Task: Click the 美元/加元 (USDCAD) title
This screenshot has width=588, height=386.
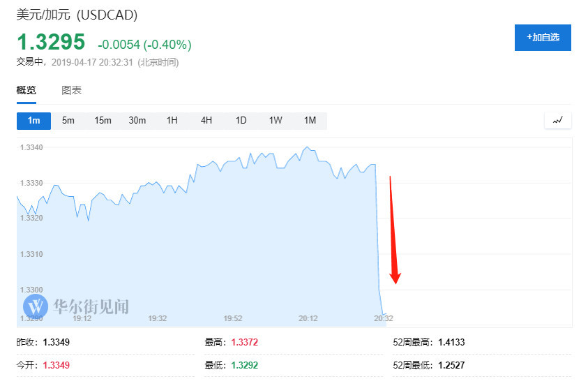Action: 77,15
